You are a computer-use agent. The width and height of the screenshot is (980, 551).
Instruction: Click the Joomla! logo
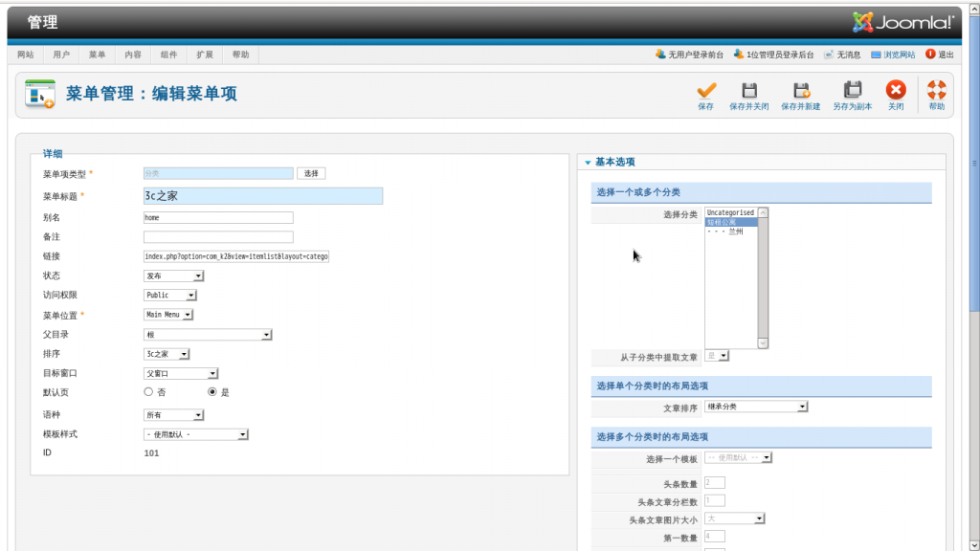903,23
